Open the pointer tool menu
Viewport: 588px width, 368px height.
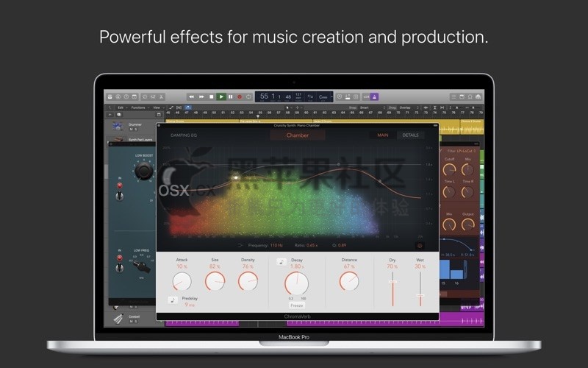[288, 107]
